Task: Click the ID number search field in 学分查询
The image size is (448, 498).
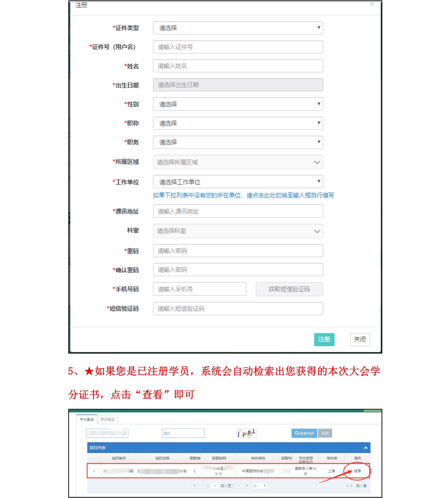Action: pyautogui.click(x=107, y=433)
